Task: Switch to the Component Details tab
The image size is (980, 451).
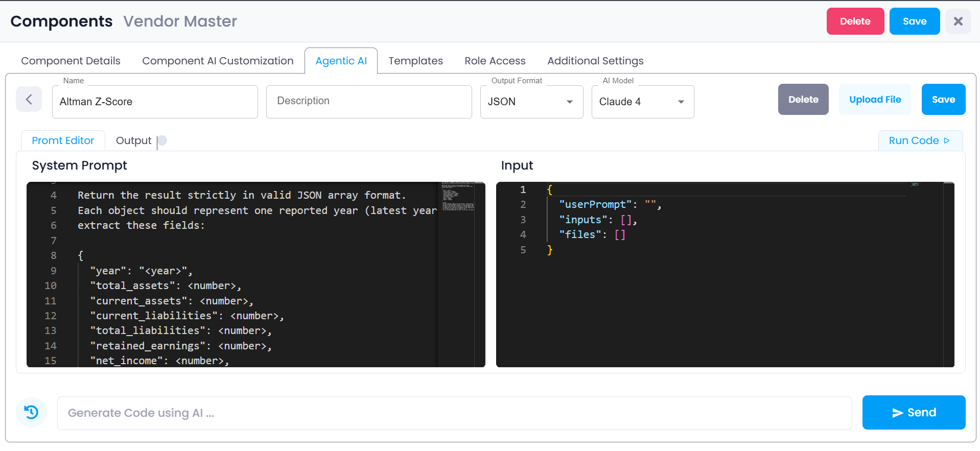Action: point(71,61)
